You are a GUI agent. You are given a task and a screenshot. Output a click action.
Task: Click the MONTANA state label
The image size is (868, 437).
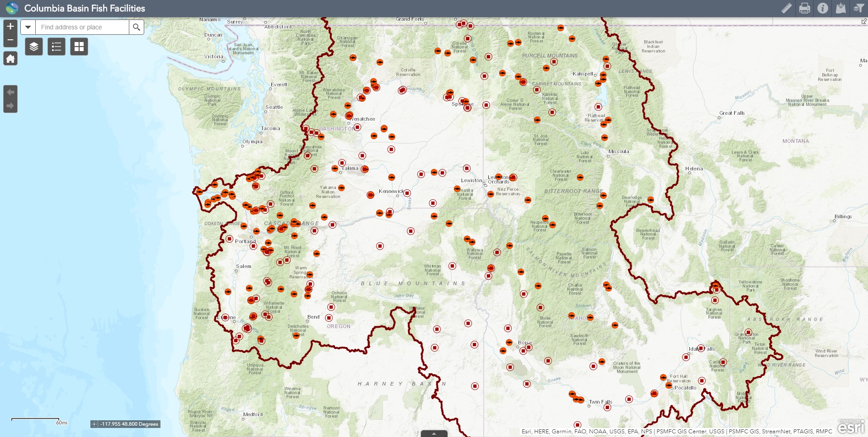[796, 141]
